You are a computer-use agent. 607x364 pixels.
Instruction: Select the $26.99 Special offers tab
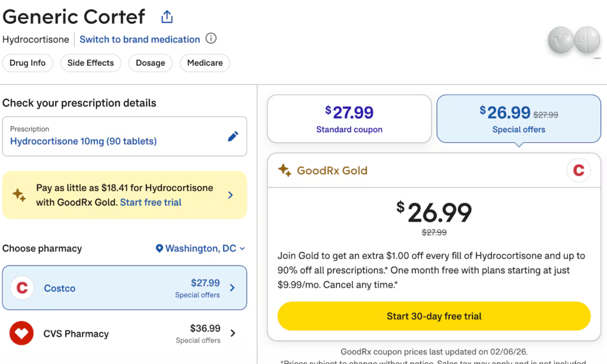point(519,119)
